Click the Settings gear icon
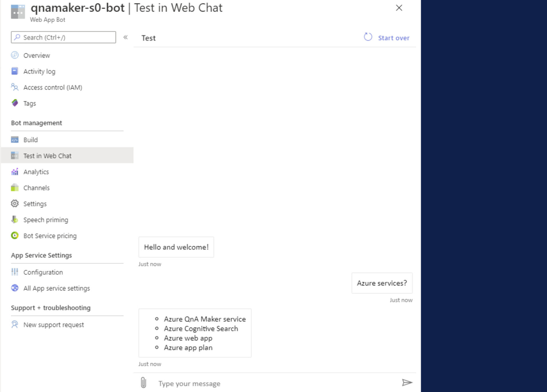The width and height of the screenshot is (547, 392). coord(15,204)
